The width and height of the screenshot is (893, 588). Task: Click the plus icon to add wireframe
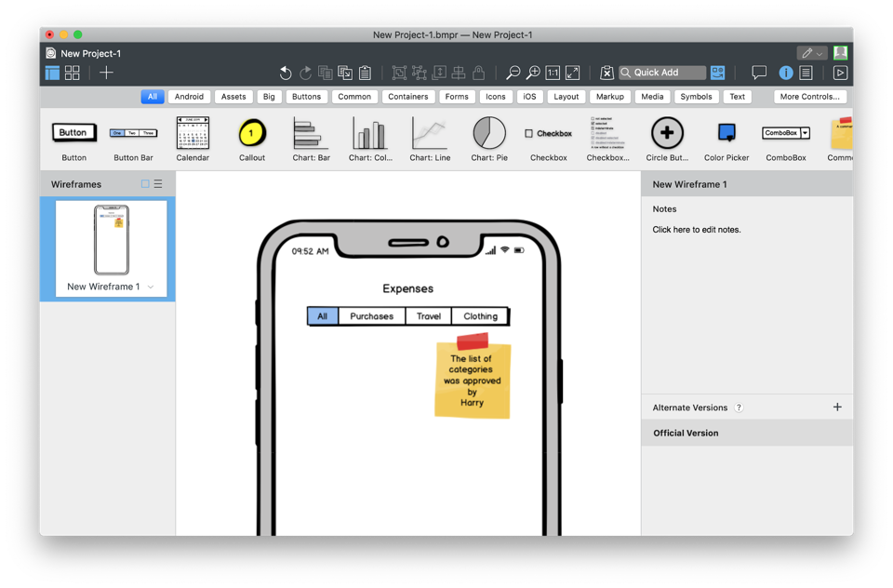[107, 73]
